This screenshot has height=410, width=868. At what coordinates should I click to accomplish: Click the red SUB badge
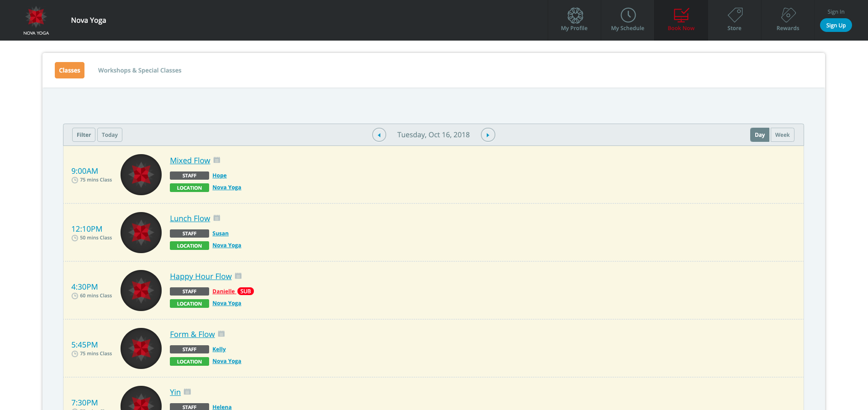tap(246, 291)
